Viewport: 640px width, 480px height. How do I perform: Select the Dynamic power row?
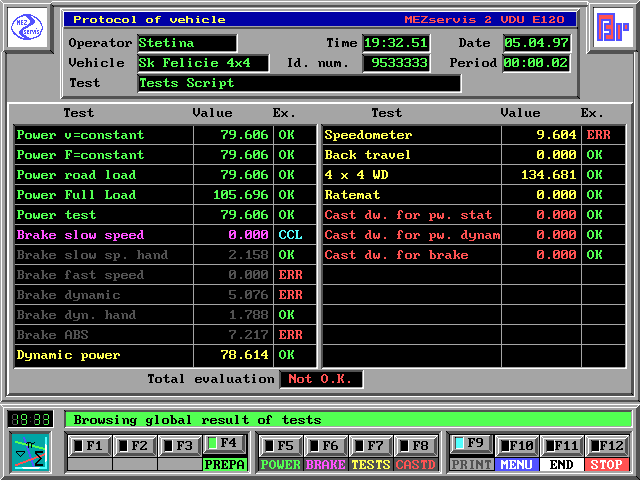(x=165, y=355)
